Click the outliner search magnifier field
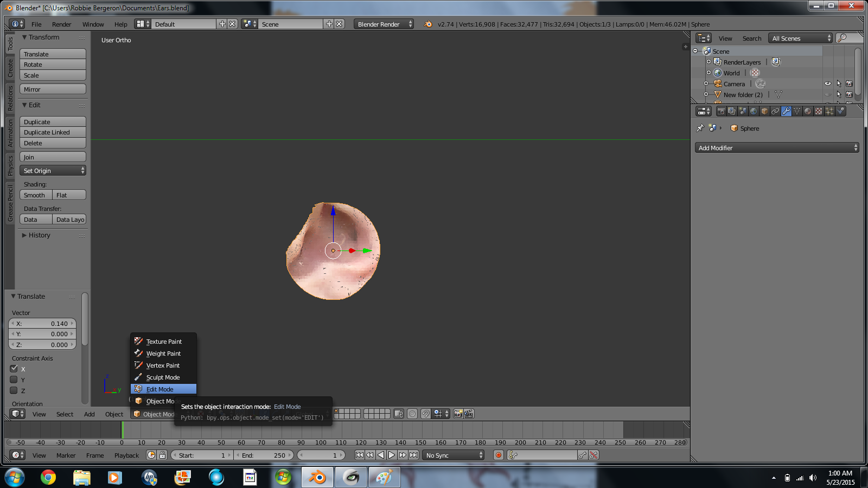 click(x=849, y=38)
